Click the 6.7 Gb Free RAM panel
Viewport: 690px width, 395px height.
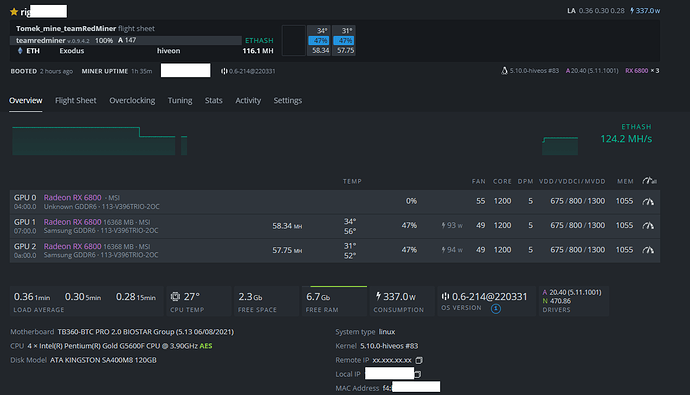pos(334,301)
